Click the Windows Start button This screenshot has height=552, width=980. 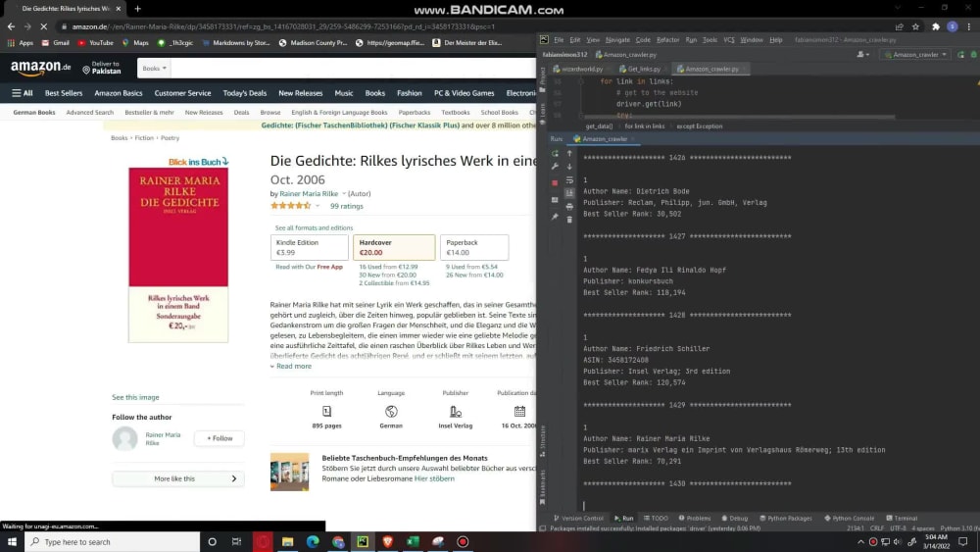pyautogui.click(x=12, y=541)
